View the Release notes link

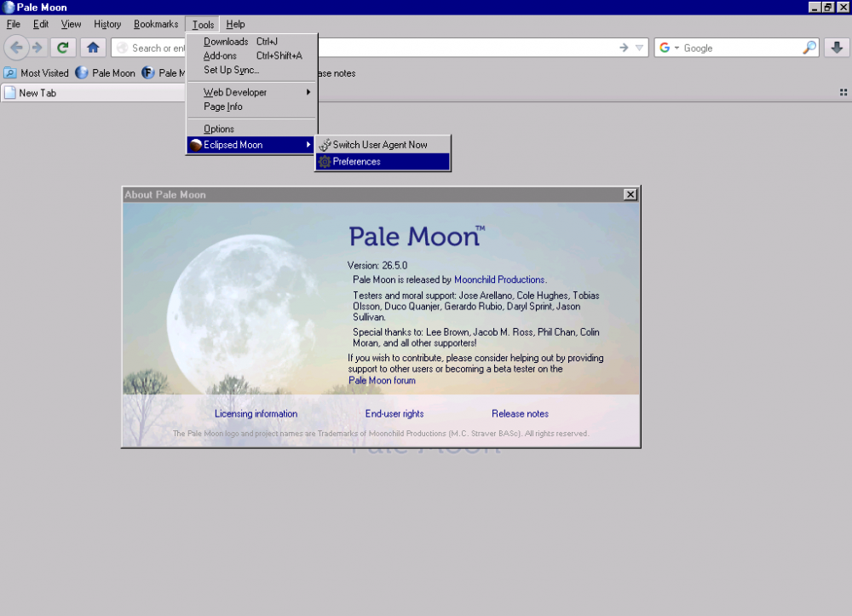pos(520,413)
